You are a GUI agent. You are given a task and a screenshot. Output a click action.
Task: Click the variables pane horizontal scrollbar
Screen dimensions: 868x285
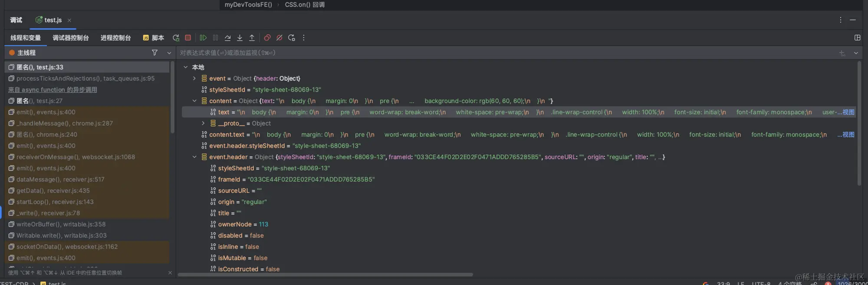point(325,275)
